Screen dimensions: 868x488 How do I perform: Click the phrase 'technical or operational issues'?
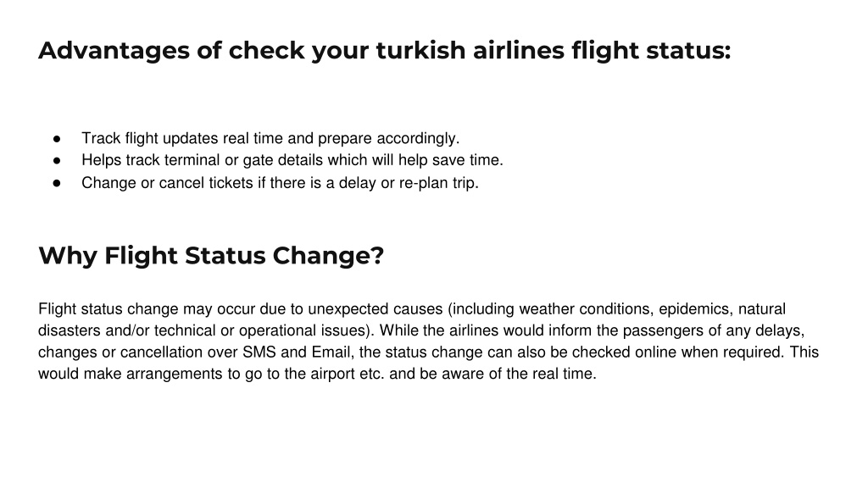[x=261, y=330]
